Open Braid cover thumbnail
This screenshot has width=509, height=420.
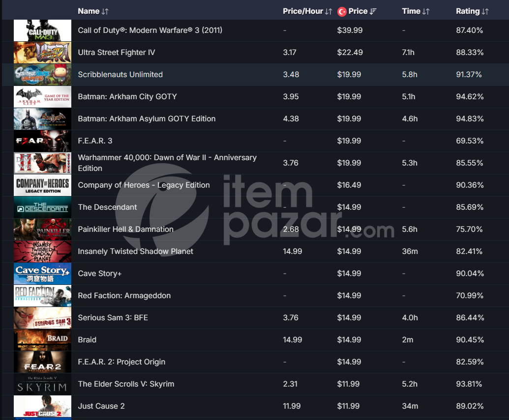click(42, 340)
